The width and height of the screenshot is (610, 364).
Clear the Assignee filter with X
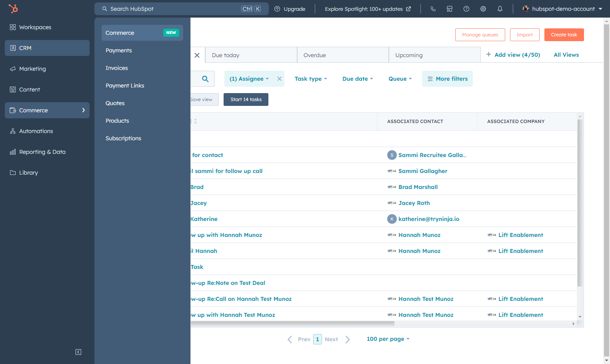280,79
